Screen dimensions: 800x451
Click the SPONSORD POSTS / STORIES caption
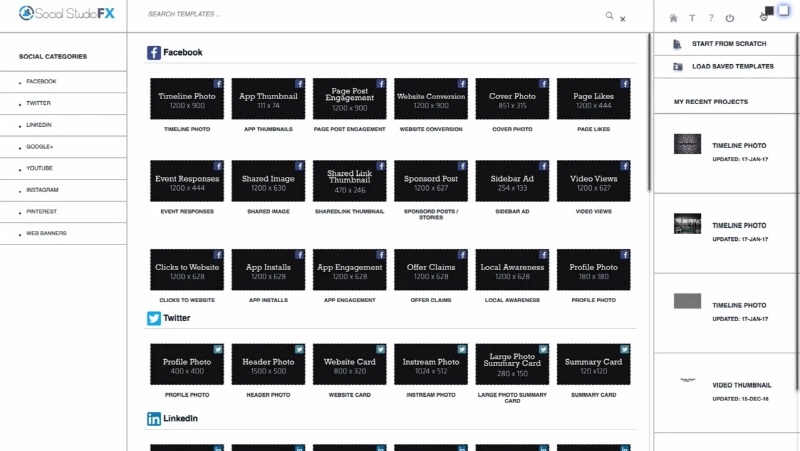coord(431,214)
